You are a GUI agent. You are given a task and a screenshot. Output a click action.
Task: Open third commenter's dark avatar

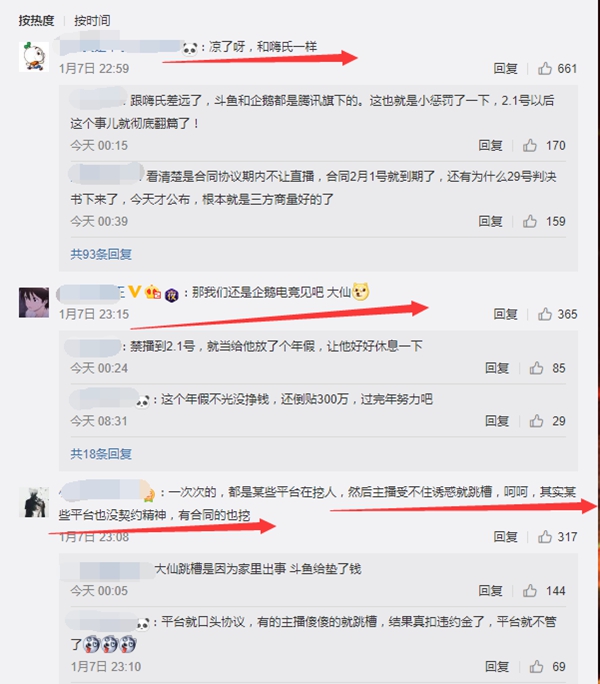[x=34, y=502]
